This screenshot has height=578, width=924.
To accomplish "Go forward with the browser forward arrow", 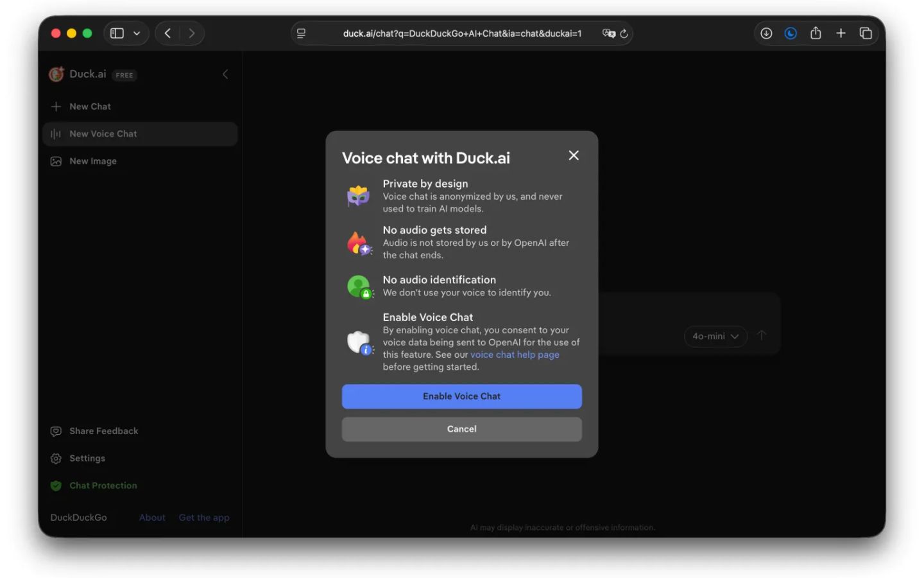I will pos(191,33).
